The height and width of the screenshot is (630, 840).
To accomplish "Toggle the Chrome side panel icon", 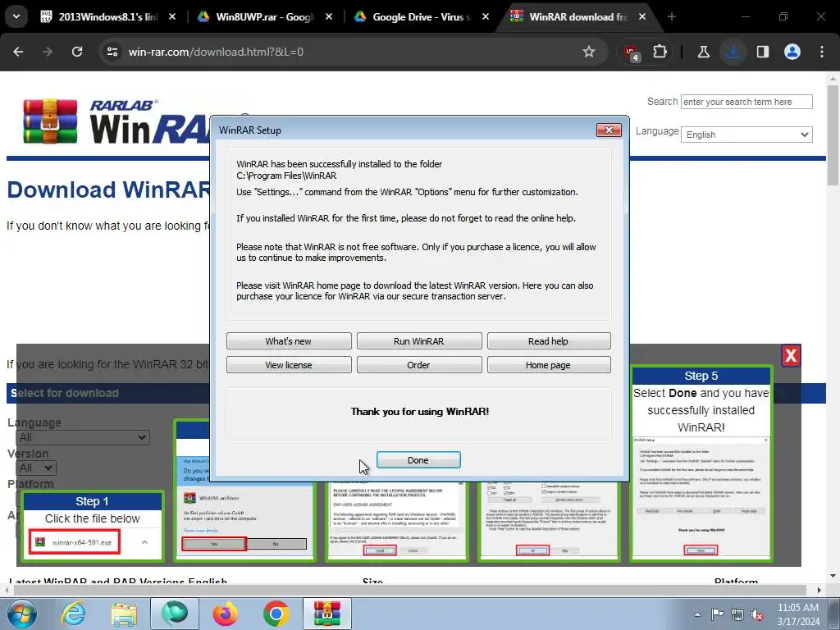I will point(763,52).
